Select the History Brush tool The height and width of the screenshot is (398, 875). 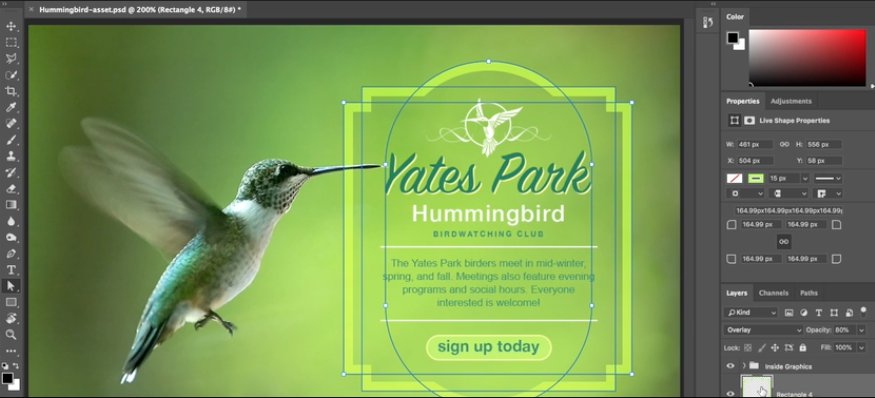pyautogui.click(x=11, y=172)
